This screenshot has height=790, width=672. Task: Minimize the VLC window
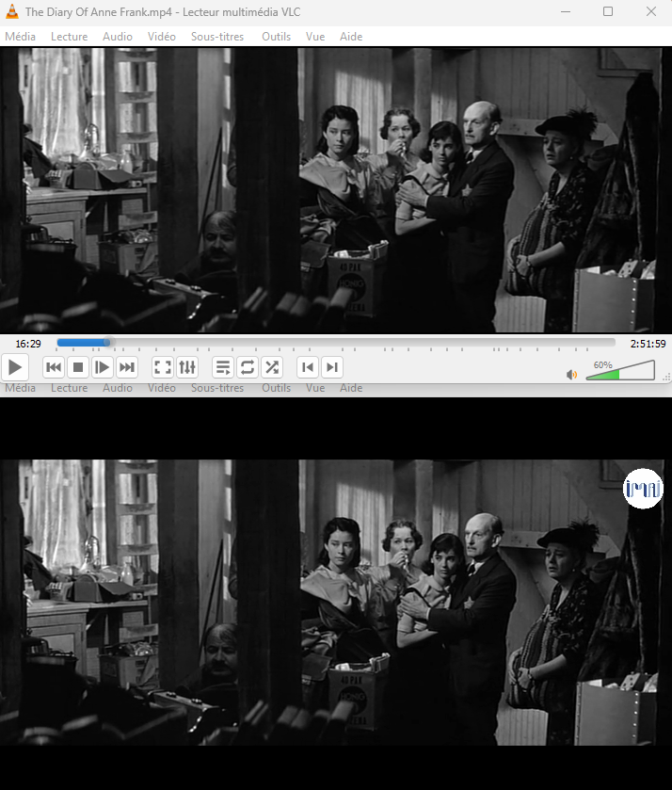566,11
